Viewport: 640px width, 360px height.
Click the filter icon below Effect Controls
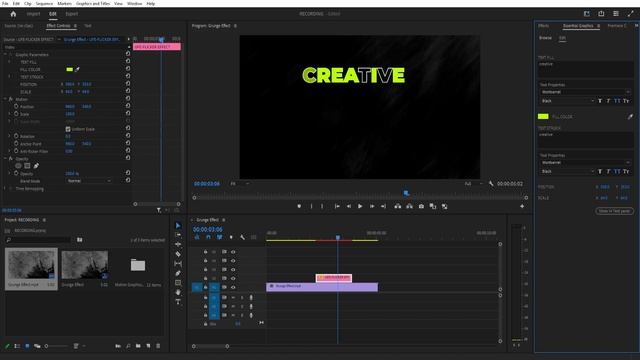click(x=159, y=210)
